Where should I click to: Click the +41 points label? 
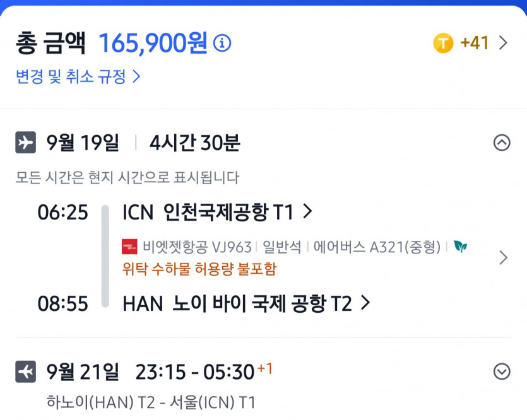(475, 44)
